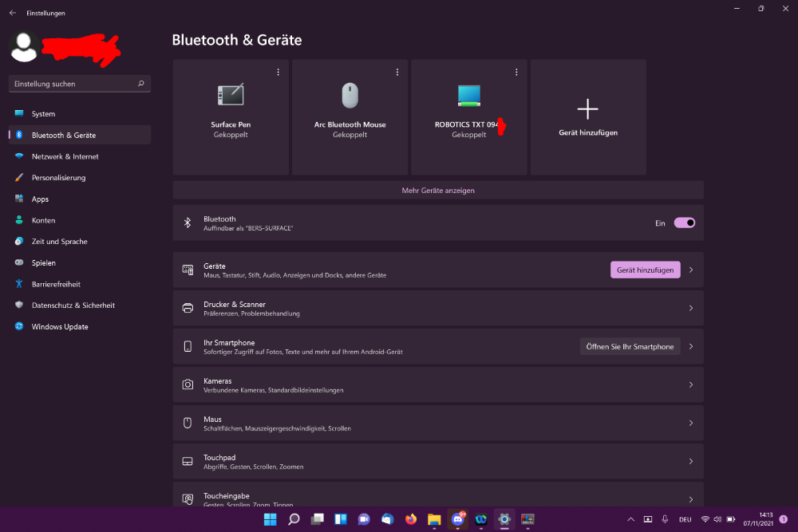Open Discord from taskbar
The width and height of the screenshot is (798, 532).
[x=457, y=519]
